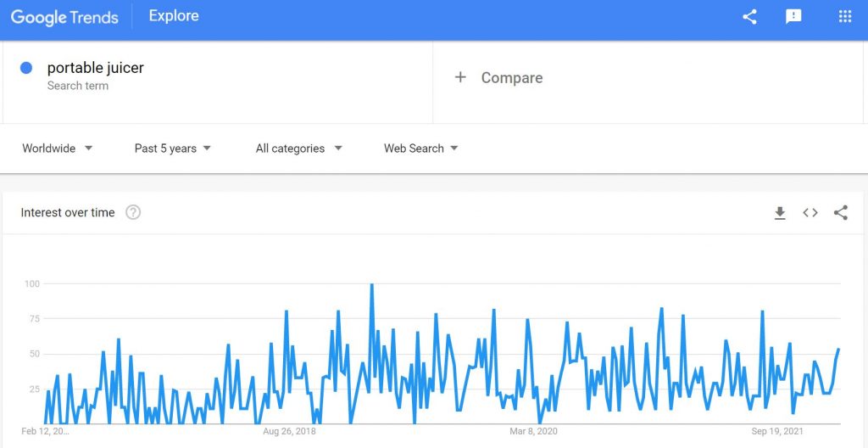Share the Interest over time chart
Image resolution: width=868 pixels, height=448 pixels.
point(840,213)
